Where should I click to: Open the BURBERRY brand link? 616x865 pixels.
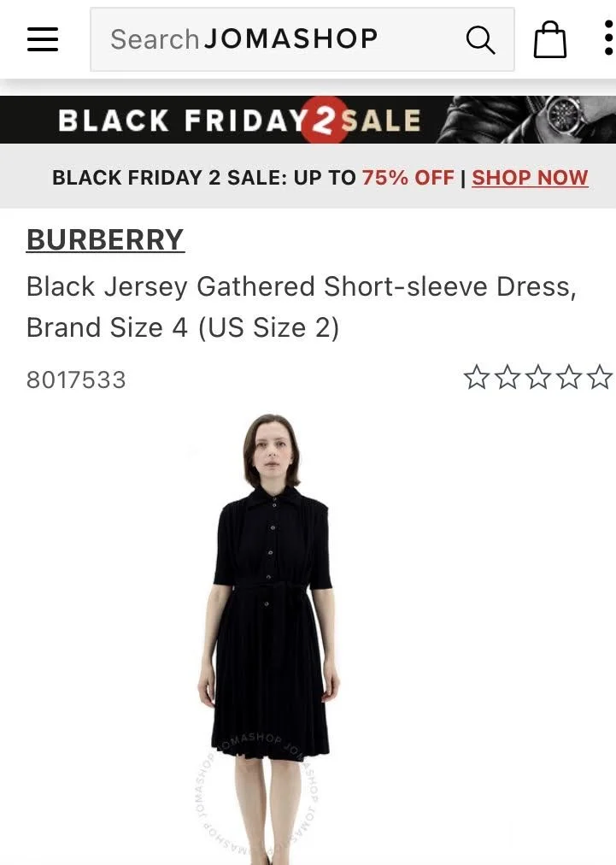point(105,240)
